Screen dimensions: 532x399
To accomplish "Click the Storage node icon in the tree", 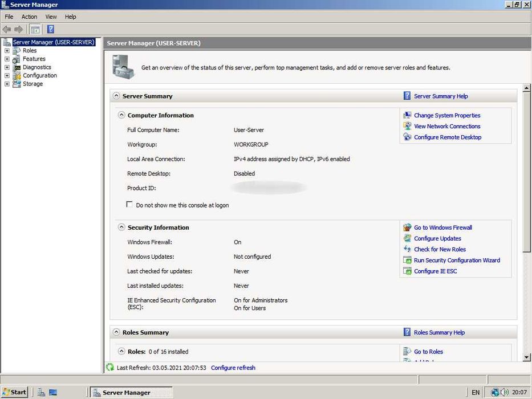I will pyautogui.click(x=17, y=84).
